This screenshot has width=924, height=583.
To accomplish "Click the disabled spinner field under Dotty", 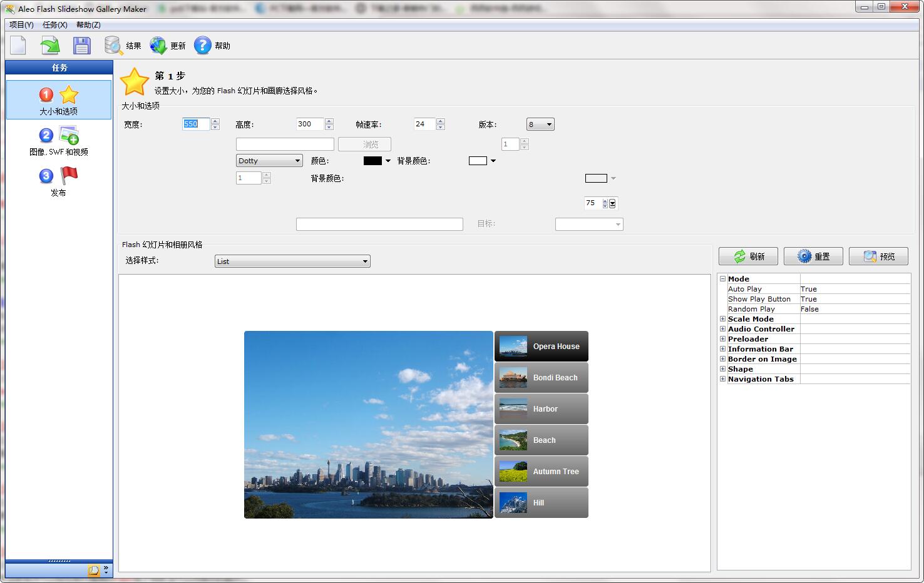I will (x=249, y=178).
